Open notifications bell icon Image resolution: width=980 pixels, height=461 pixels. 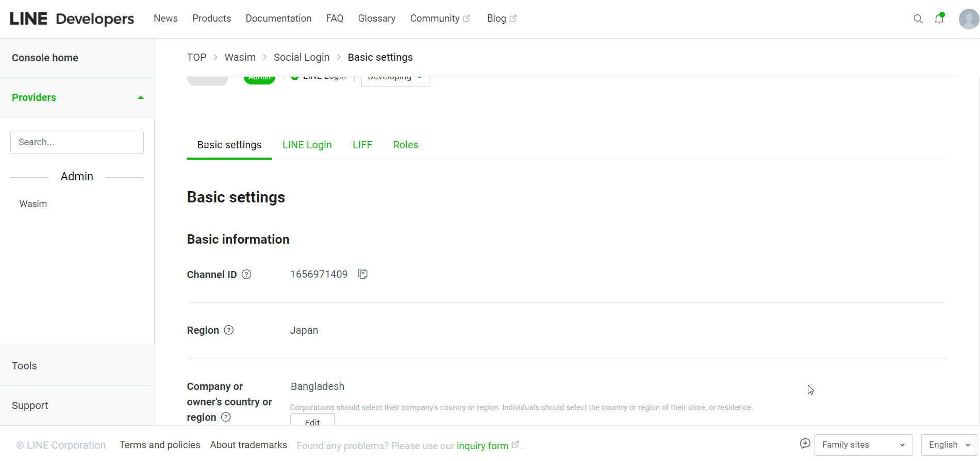coord(939,19)
